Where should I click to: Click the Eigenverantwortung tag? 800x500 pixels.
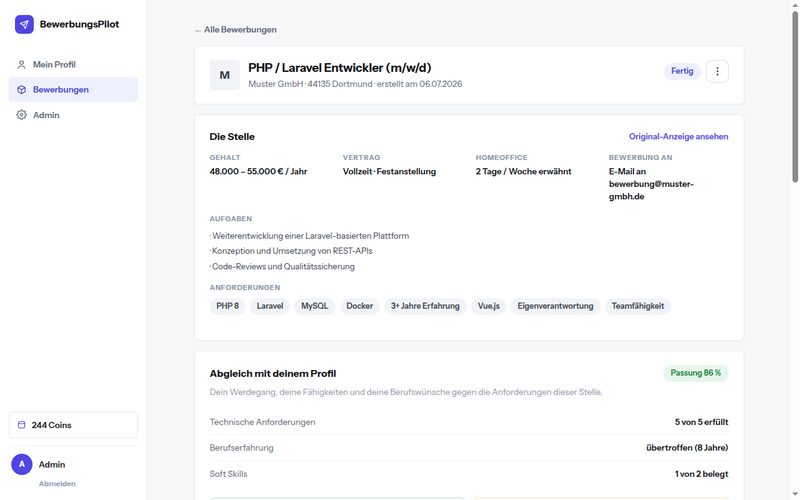[555, 306]
